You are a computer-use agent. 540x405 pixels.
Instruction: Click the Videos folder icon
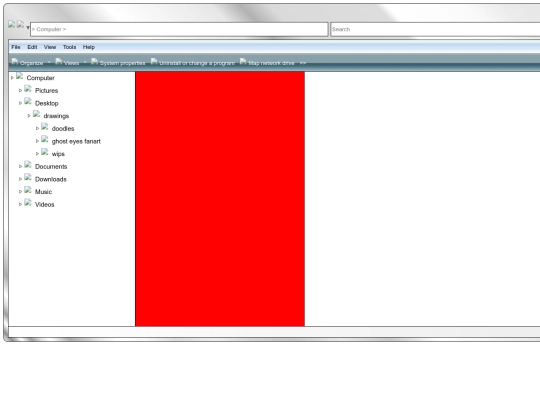tap(28, 202)
